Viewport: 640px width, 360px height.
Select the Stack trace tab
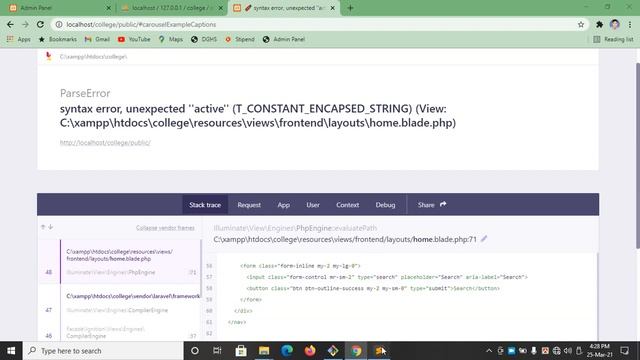point(205,204)
